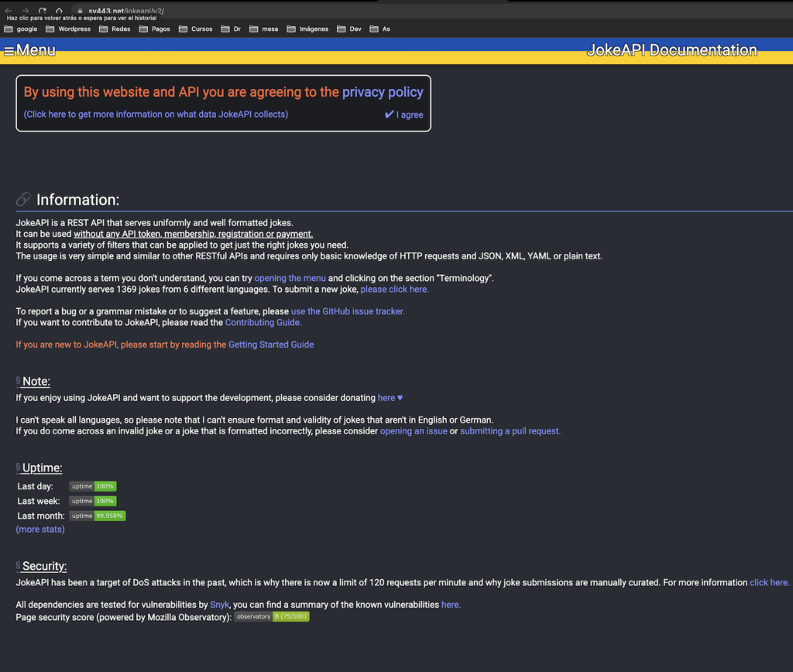Click the I agree button
793x672 pixels.
pos(403,115)
